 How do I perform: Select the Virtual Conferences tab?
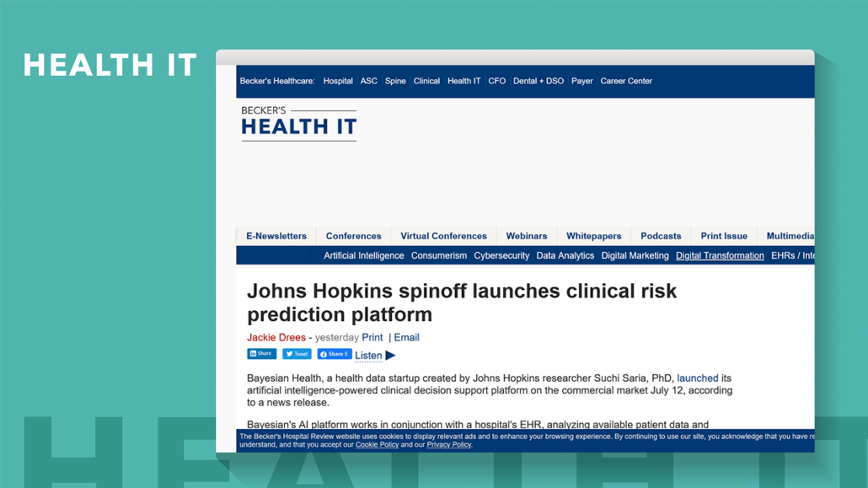click(x=444, y=236)
